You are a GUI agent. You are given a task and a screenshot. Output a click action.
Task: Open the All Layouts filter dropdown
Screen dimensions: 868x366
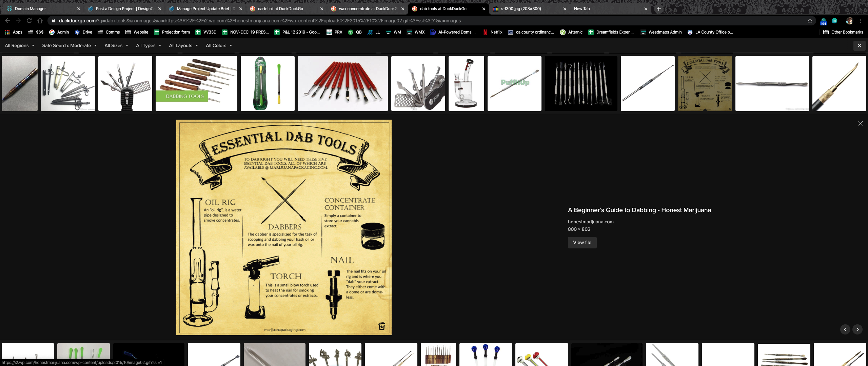point(183,45)
